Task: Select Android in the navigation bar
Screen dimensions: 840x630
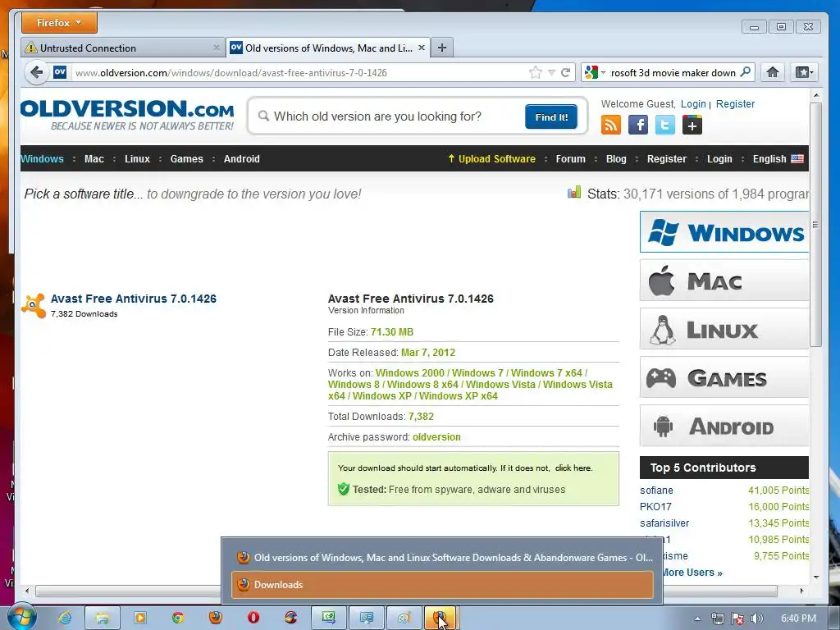Action: click(242, 158)
